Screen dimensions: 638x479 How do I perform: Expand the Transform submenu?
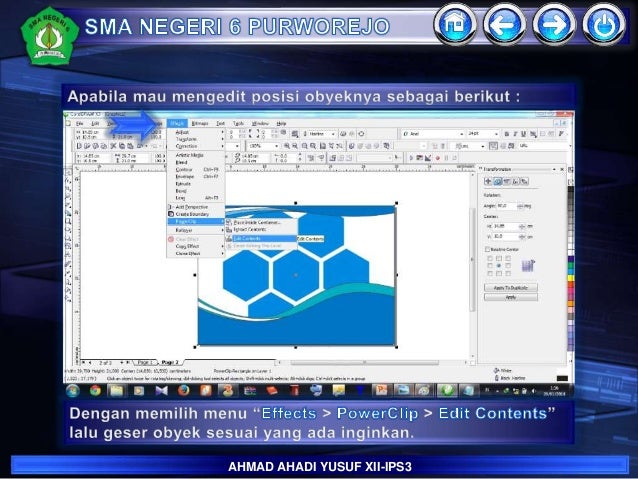pyautogui.click(x=196, y=139)
